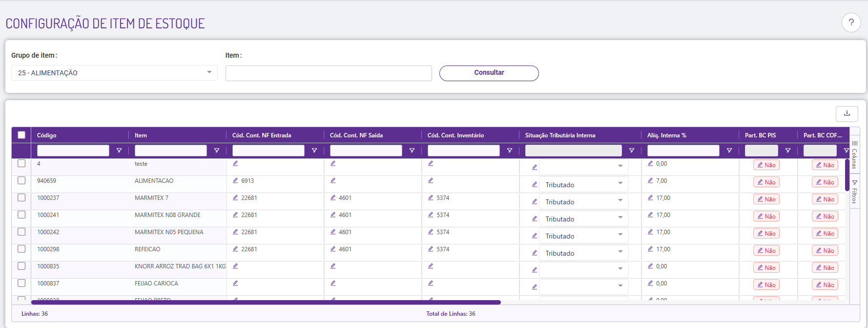The height and width of the screenshot is (328, 868).
Task: Open Tributado dropdown for MARMITEX N08 GRANDE
Action: 584,219
